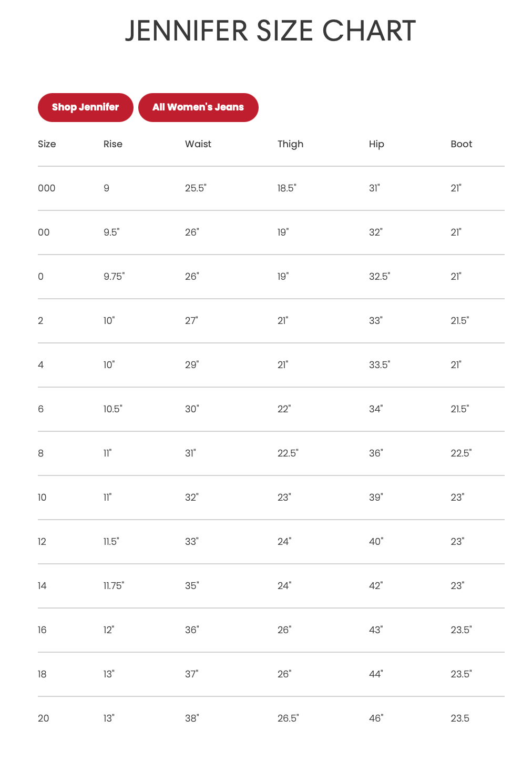Image resolution: width=532 pixels, height=770 pixels.
Task: Select the Boot column header
Action: [461, 144]
